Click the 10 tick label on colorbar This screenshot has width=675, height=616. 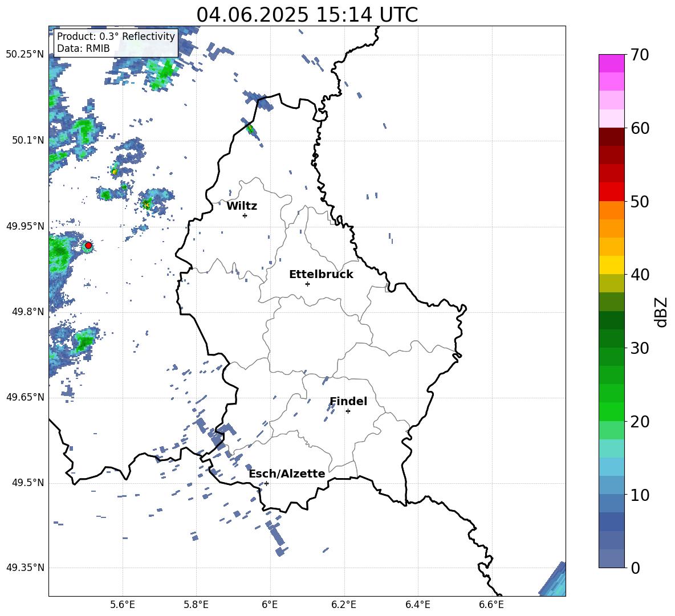pyautogui.click(x=640, y=495)
